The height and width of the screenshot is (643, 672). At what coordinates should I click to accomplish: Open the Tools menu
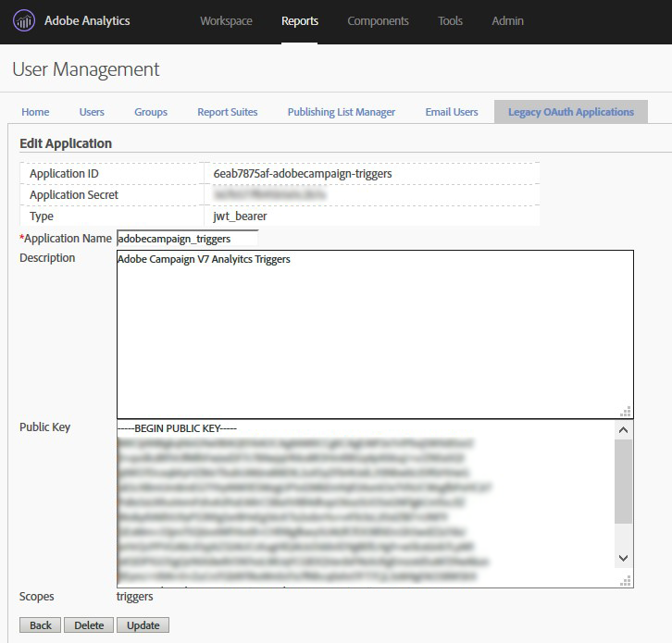(x=450, y=21)
